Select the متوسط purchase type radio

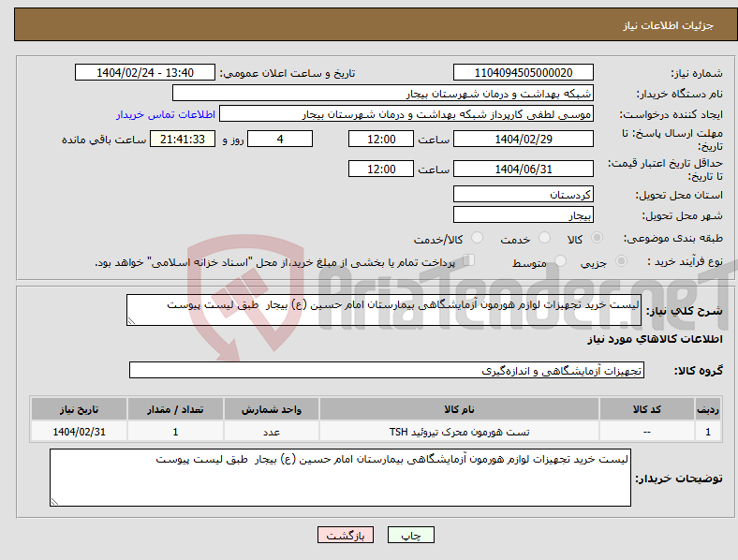click(x=560, y=260)
